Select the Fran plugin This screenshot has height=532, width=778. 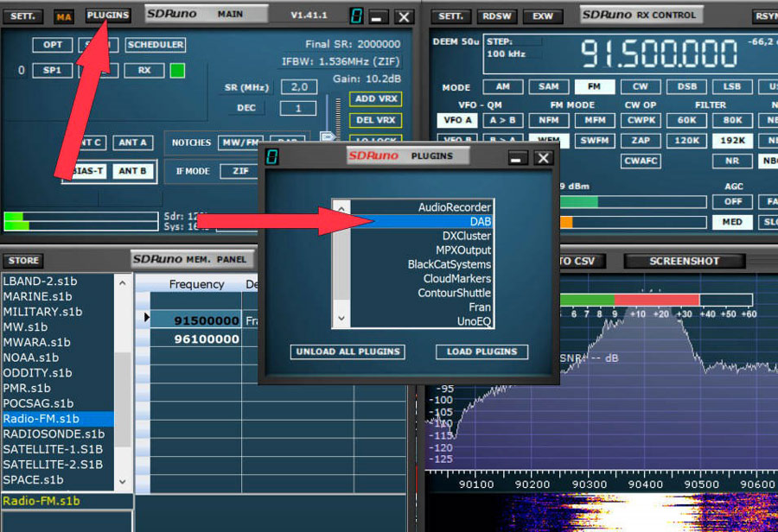422,307
